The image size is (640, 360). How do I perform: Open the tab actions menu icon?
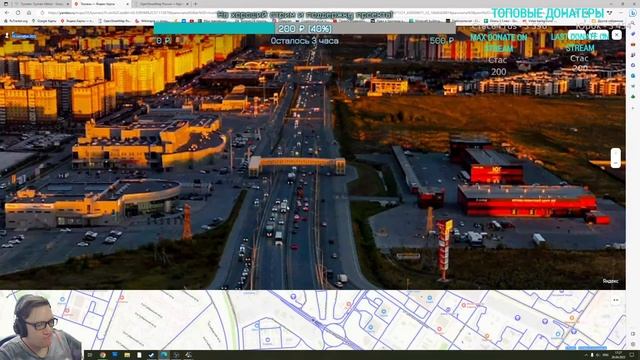click(5, 4)
